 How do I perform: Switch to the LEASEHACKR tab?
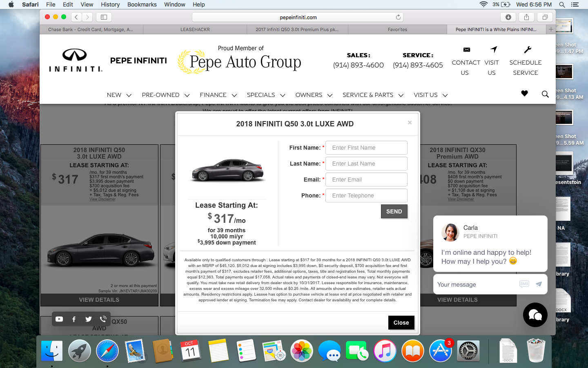(195, 29)
